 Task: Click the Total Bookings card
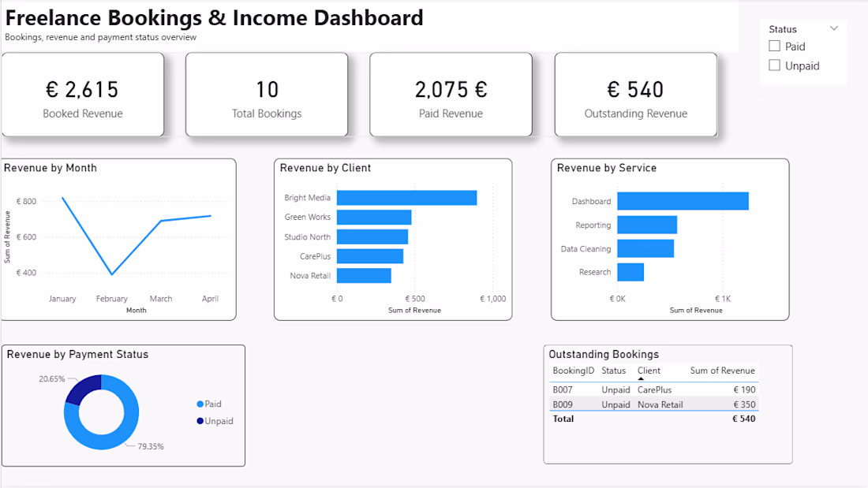267,95
